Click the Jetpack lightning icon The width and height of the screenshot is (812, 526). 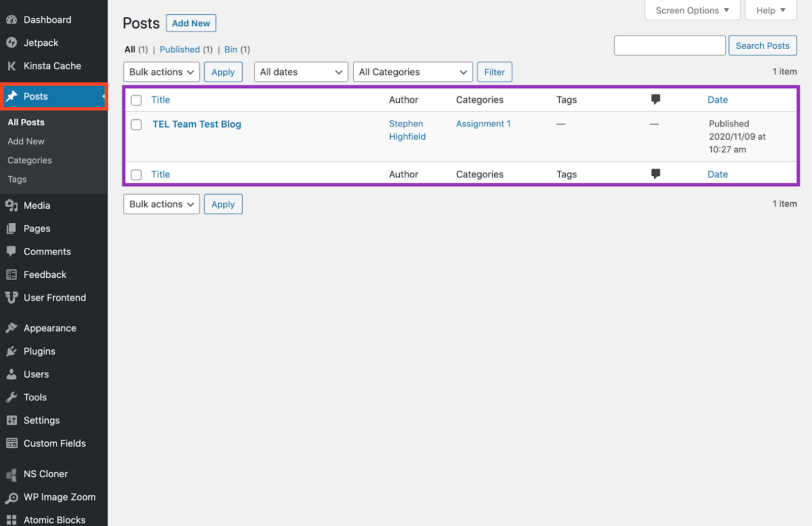pyautogui.click(x=12, y=43)
